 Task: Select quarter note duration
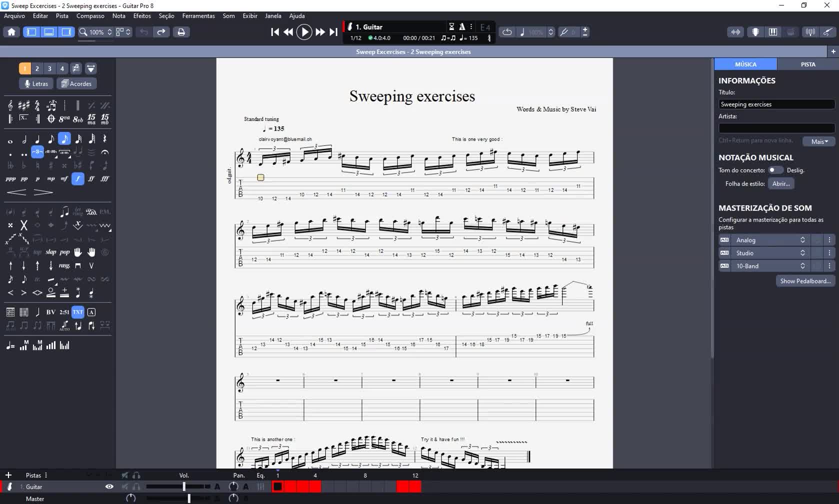click(37, 139)
